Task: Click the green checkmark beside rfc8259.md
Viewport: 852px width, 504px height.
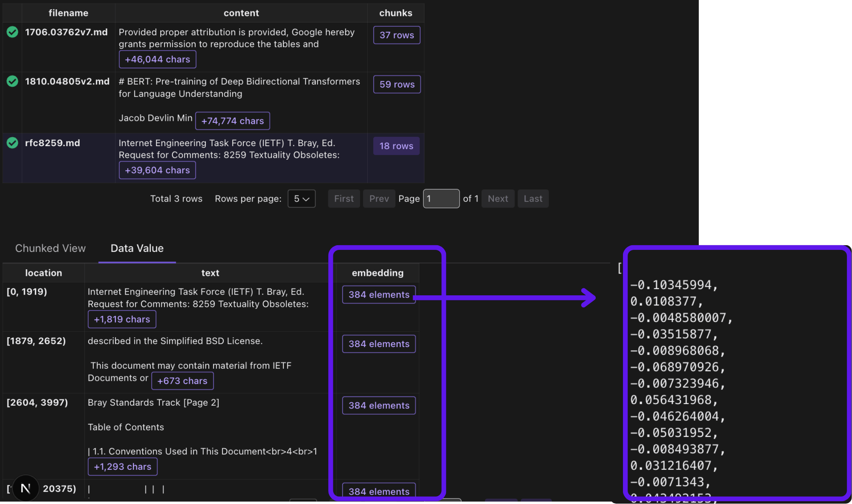Action: tap(12, 143)
